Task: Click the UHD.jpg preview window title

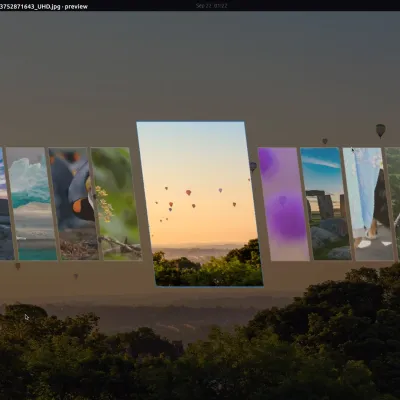Action: pos(44,6)
